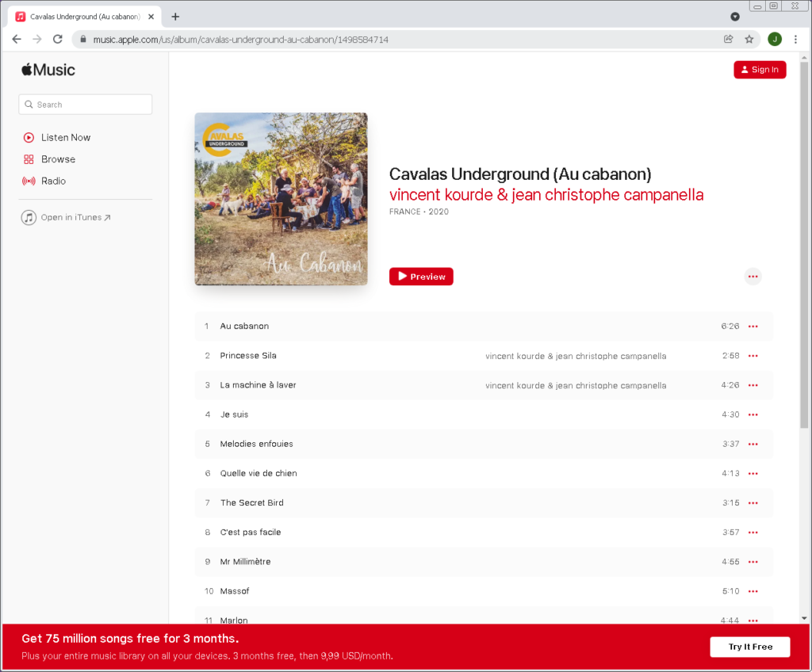The height and width of the screenshot is (672, 812).
Task: Open the green J profile avatar
Action: (x=775, y=39)
